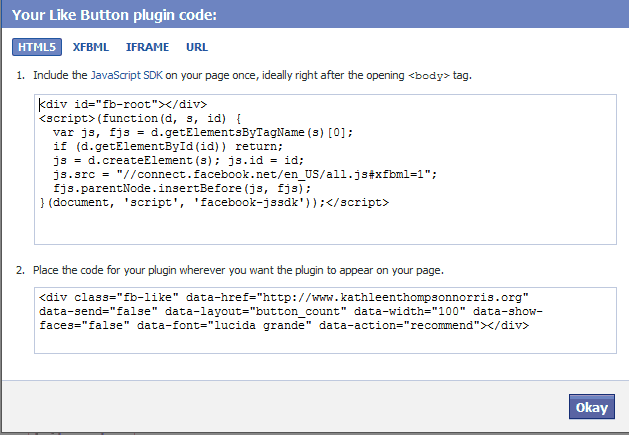This screenshot has height=435, width=629.
Task: Switch to the XFBML tab
Action: pyautogui.click(x=91, y=47)
